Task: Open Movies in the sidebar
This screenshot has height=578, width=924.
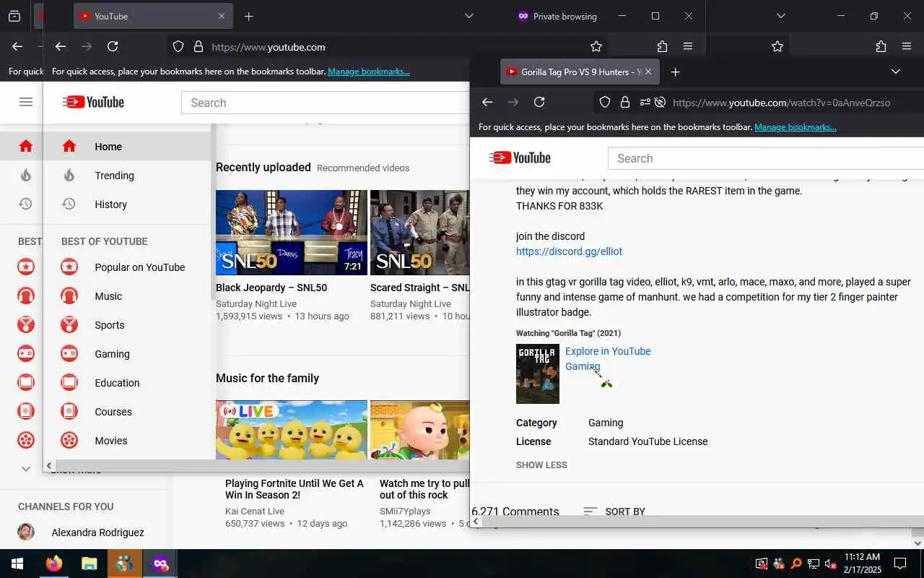Action: click(x=128, y=440)
